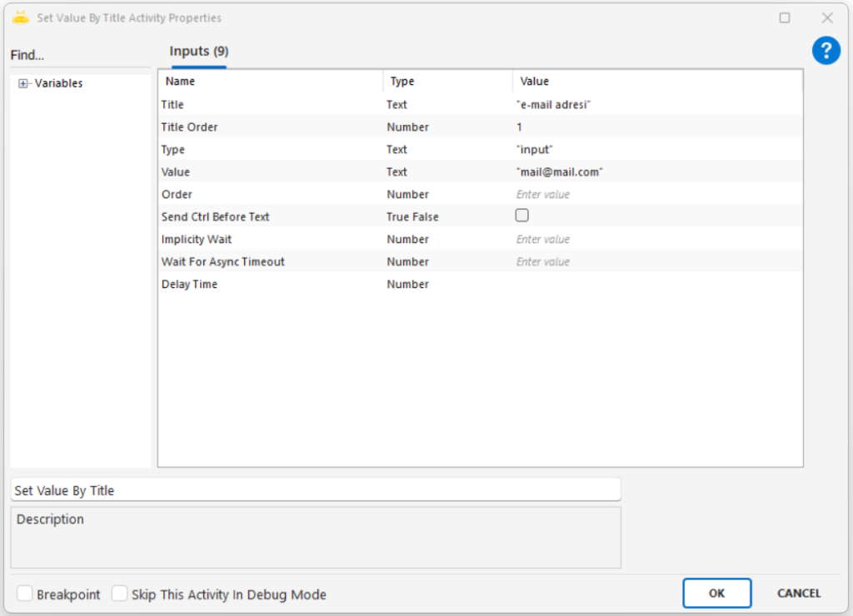
Task: Enable the Breakpoint checkbox
Action: coord(25,594)
